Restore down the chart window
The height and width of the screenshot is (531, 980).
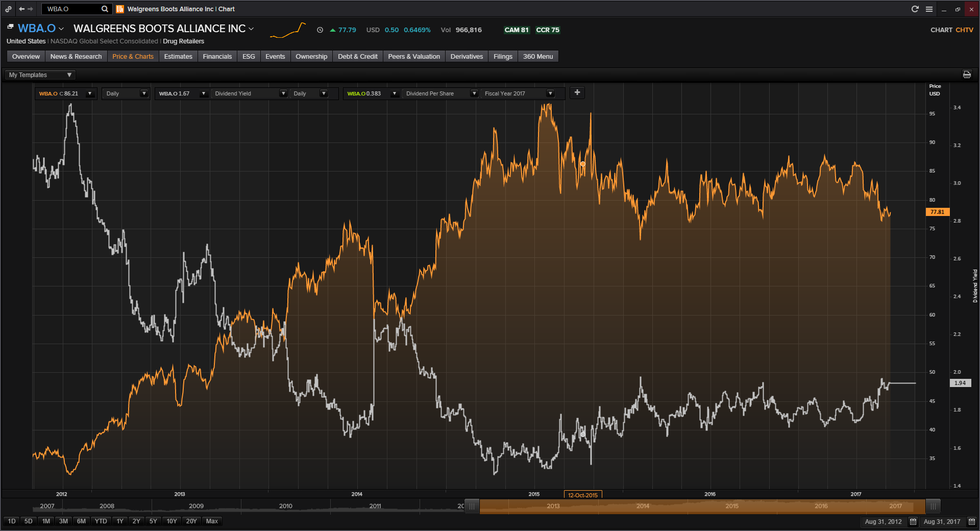[x=958, y=9]
